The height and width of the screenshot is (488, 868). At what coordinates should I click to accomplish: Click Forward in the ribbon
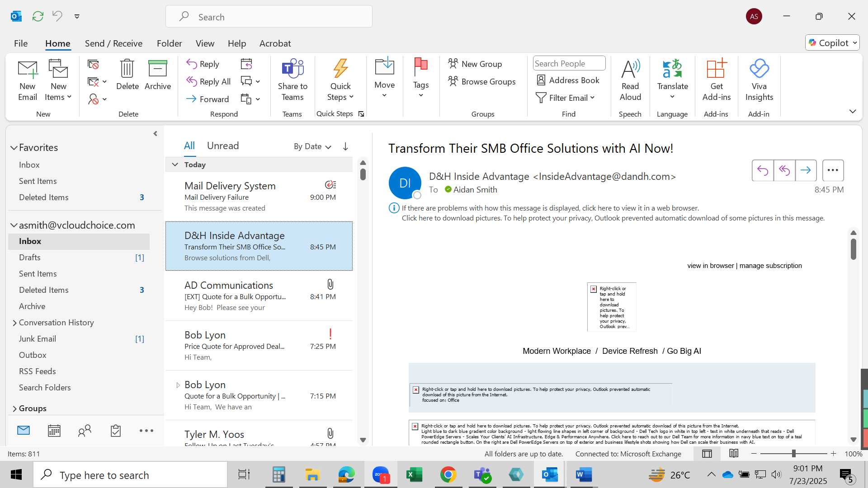point(208,99)
